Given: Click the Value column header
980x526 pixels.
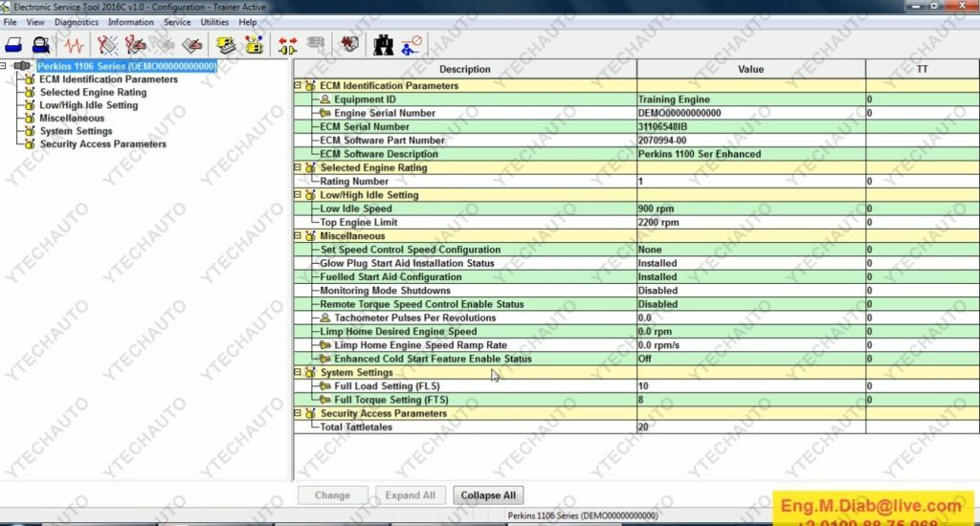Looking at the screenshot, I should (750, 69).
